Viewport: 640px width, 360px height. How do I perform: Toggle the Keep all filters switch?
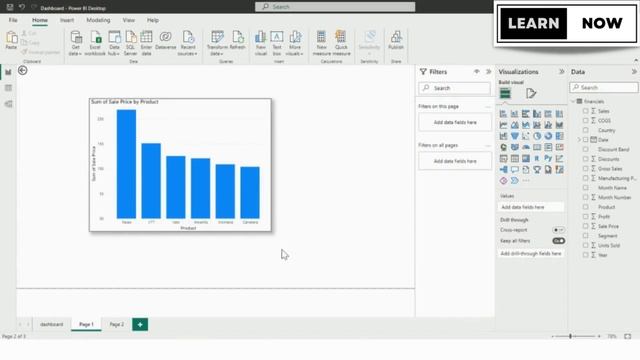click(558, 241)
